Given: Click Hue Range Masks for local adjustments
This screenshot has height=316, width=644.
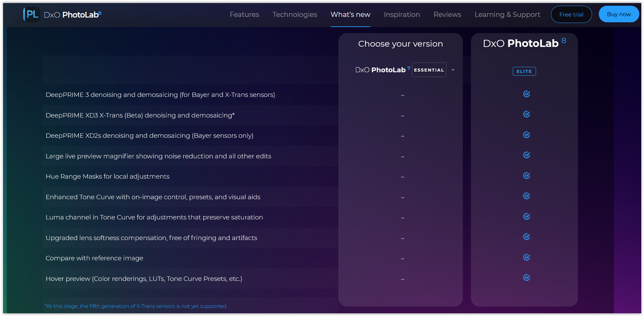Looking at the screenshot, I should (x=107, y=177).
